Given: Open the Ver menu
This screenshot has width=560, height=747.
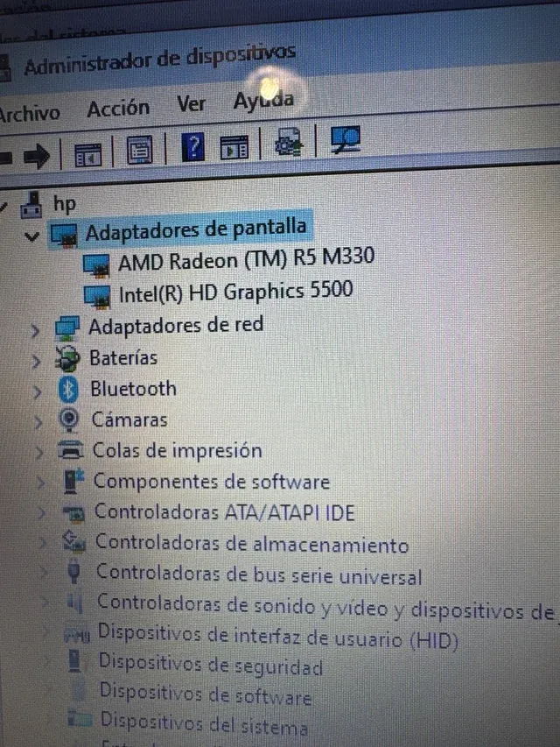Looking at the screenshot, I should [191, 104].
